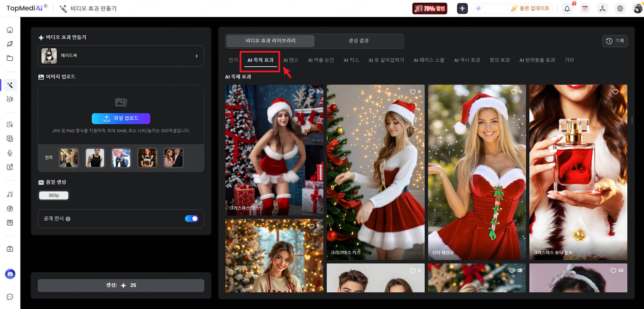The width and height of the screenshot is (644, 309).
Task: Open the 360p quality dropdown
Action: pos(53,195)
